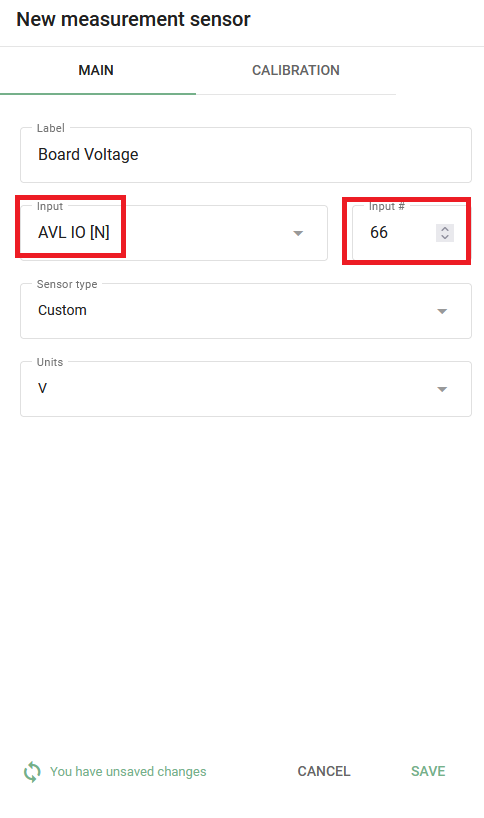
Task: Click the 'You have unsaved changes' text
Action: coord(128,772)
